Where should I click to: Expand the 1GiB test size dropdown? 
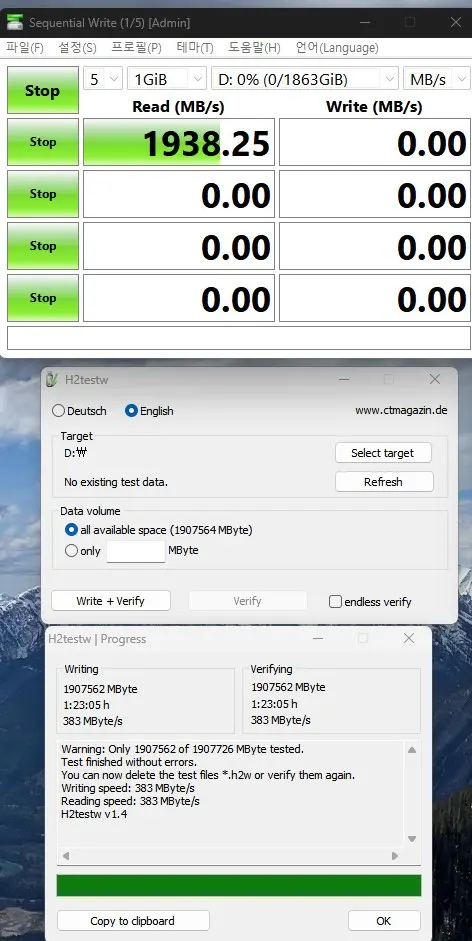coord(167,79)
